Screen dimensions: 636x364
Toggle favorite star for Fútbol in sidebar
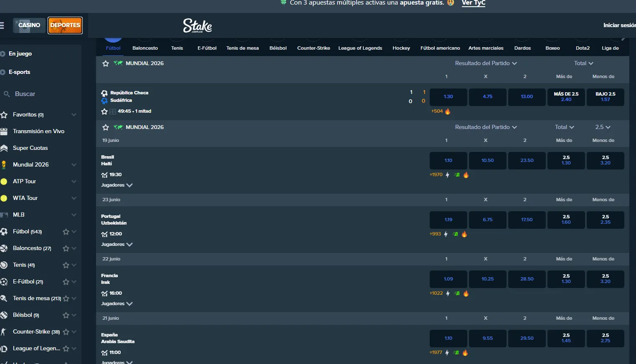[x=66, y=232]
